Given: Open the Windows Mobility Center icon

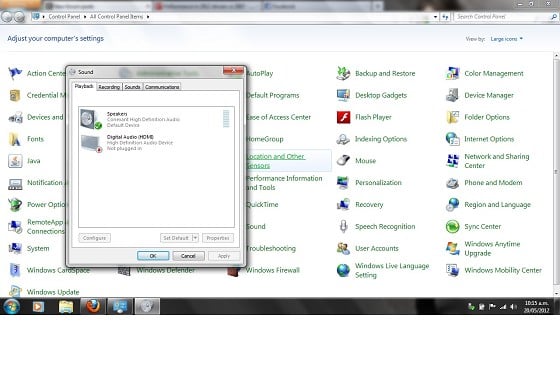Looking at the screenshot, I should coord(452,270).
